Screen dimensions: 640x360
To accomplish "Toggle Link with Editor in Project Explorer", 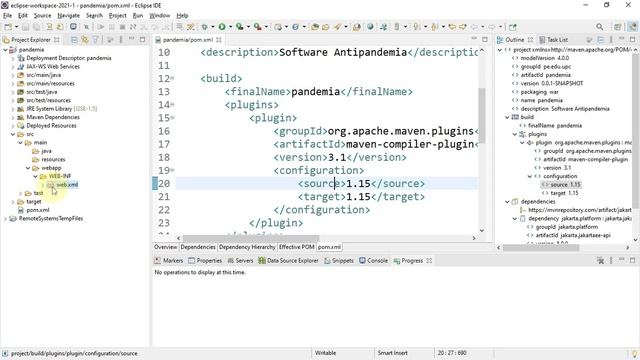I will click(85, 40).
